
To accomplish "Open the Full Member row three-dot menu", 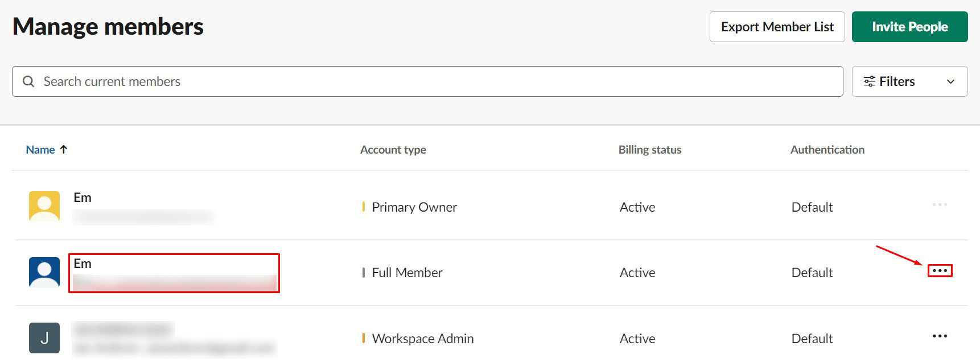I will pyautogui.click(x=940, y=271).
